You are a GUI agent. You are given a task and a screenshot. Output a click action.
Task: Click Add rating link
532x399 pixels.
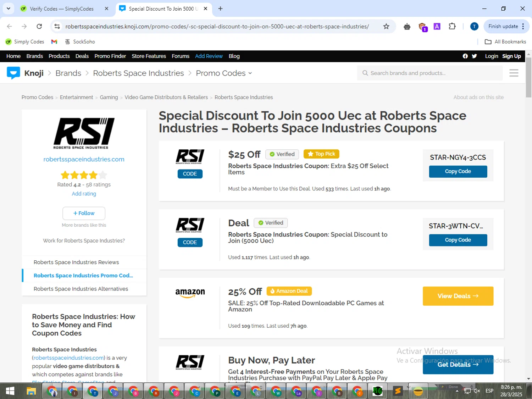point(84,194)
